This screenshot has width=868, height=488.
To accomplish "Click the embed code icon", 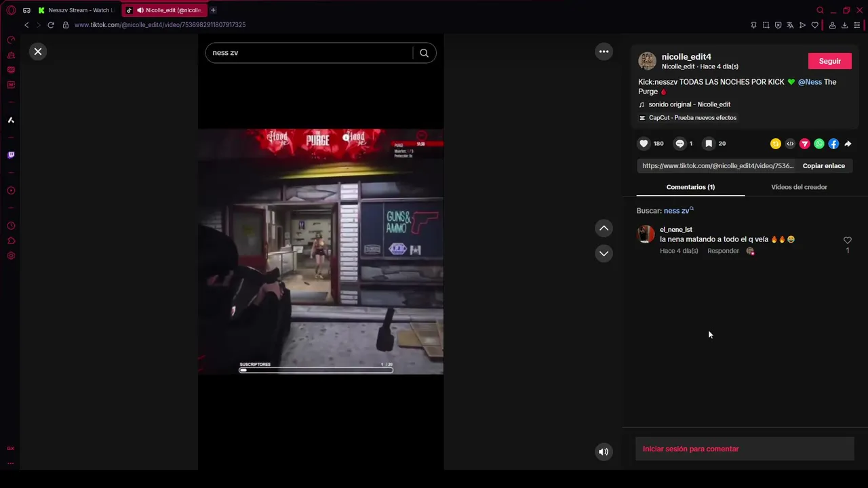I will click(790, 144).
